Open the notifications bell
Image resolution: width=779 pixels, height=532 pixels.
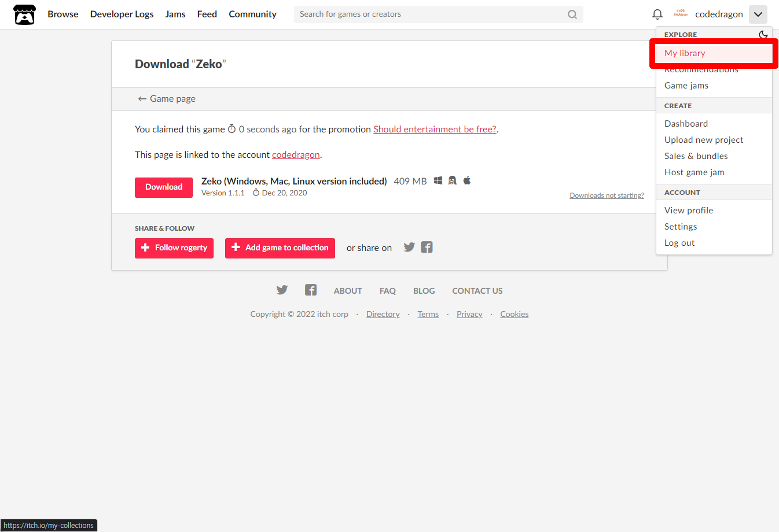tap(657, 14)
